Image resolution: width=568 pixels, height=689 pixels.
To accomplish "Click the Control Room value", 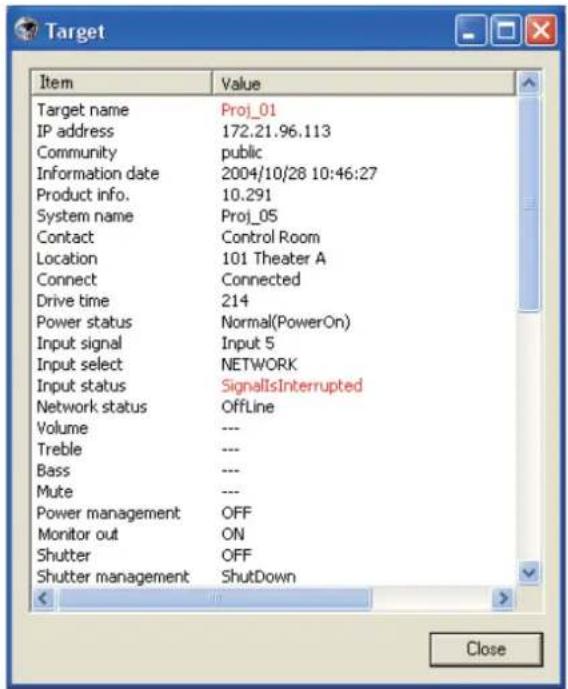I will point(270,237).
